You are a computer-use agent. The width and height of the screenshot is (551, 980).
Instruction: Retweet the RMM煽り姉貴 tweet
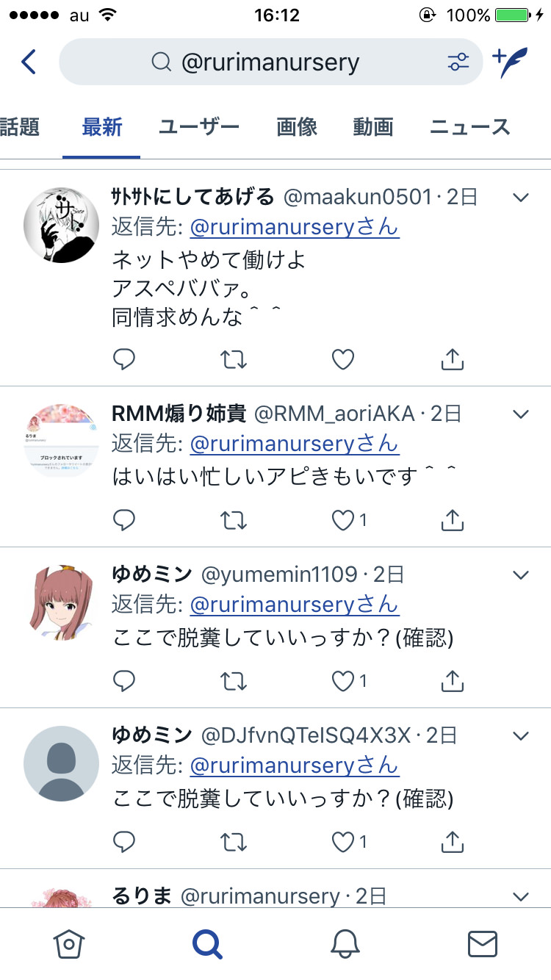[x=234, y=520]
